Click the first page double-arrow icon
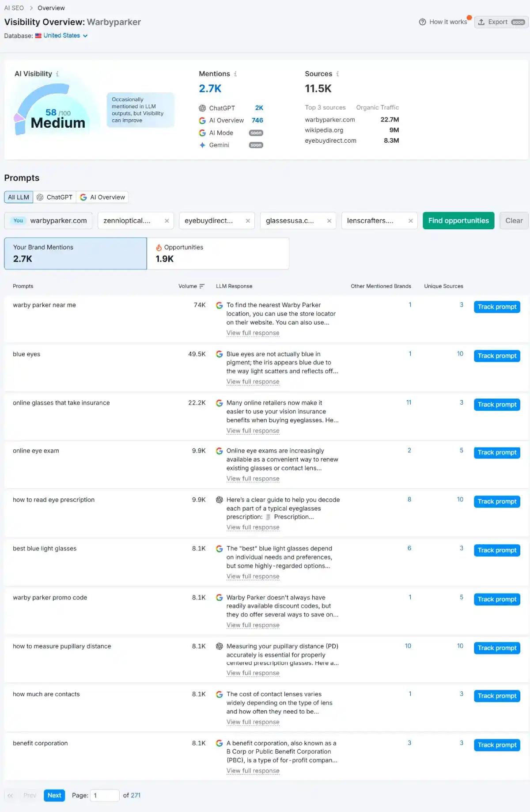 pyautogui.click(x=10, y=796)
